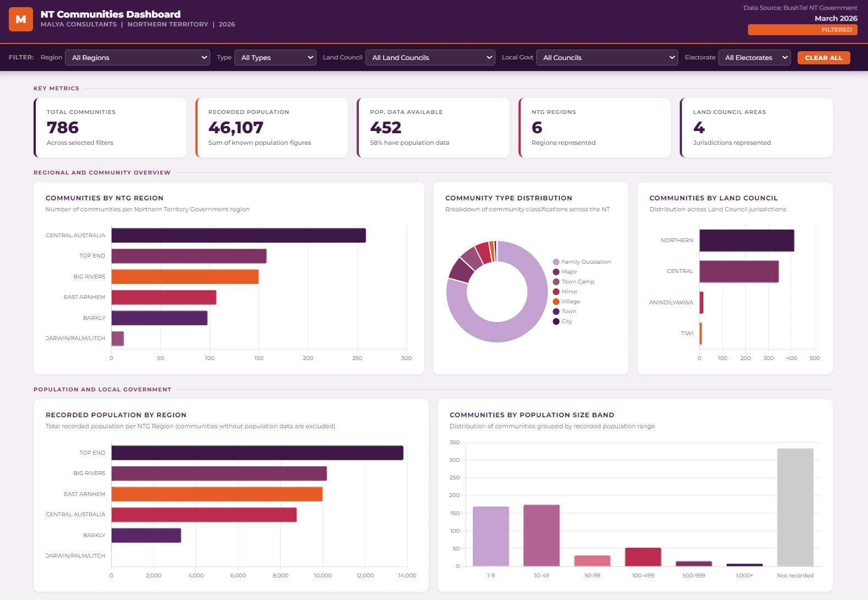
Task: Click the orange M logo icon
Action: coord(21,19)
